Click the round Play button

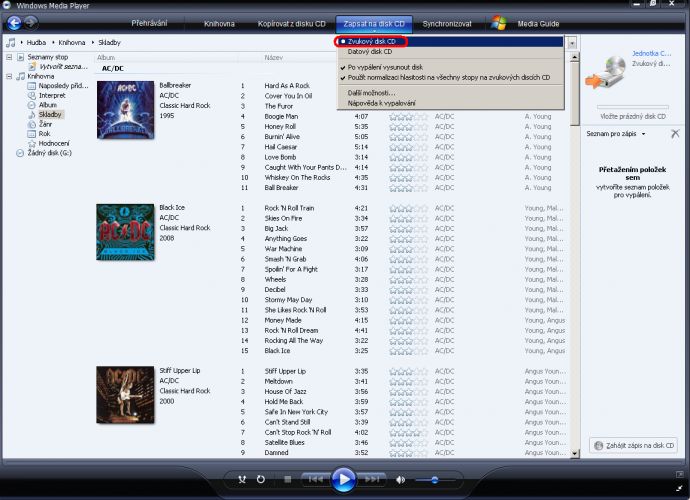pyautogui.click(x=344, y=479)
